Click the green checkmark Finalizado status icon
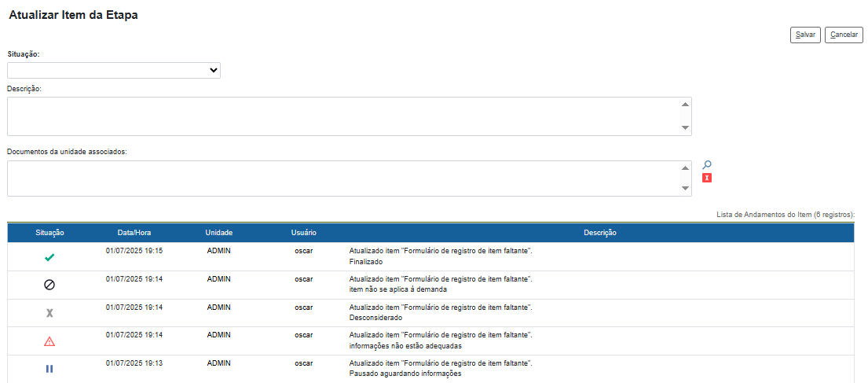868x383 pixels. [x=49, y=257]
